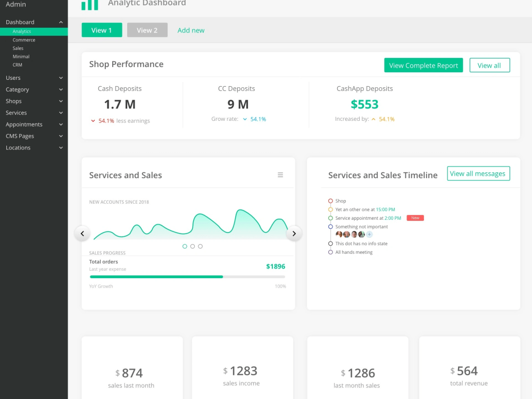
Task: Click the red down arrow beside less earnings
Action: pyautogui.click(x=93, y=121)
